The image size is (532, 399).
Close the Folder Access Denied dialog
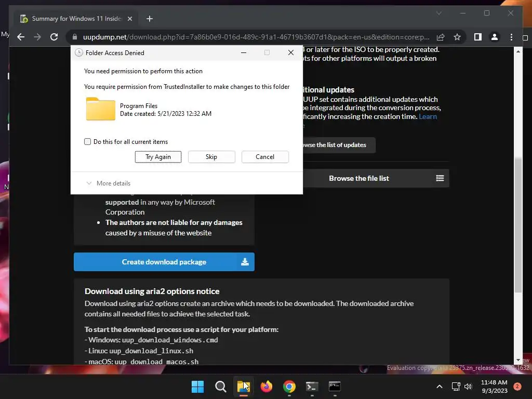pos(291,52)
